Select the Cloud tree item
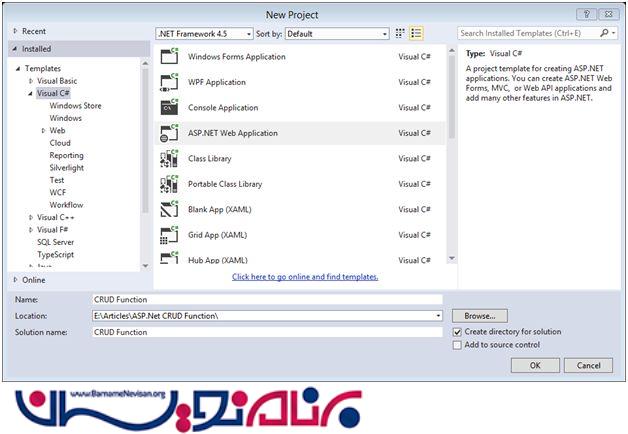Screen dimensions: 628x434 (60, 143)
